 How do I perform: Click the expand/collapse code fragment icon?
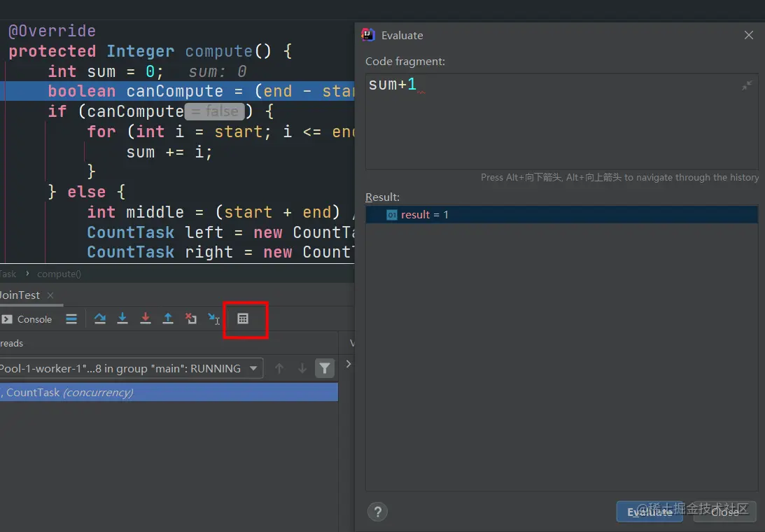[x=747, y=85]
